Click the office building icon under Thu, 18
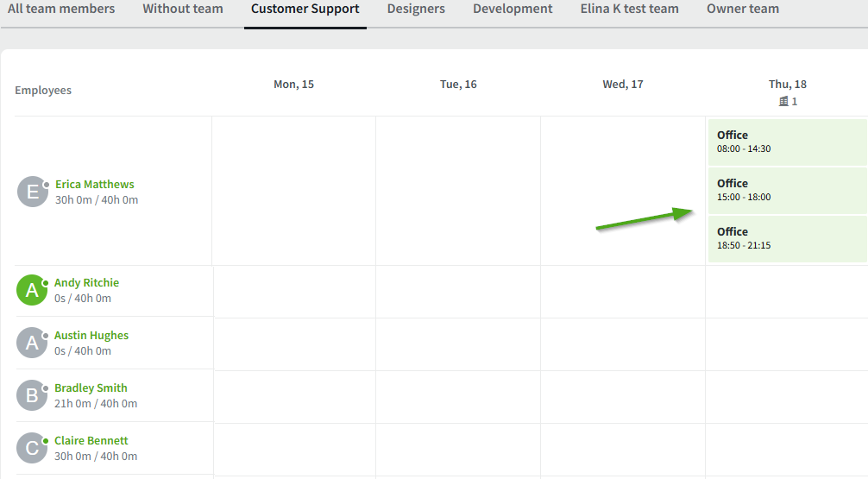This screenshot has height=479, width=868. 783,102
